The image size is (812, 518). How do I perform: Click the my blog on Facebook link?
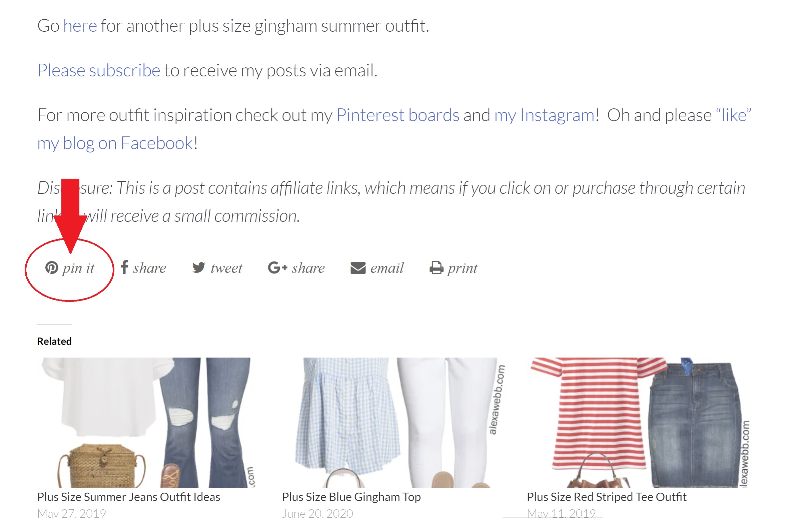115,144
